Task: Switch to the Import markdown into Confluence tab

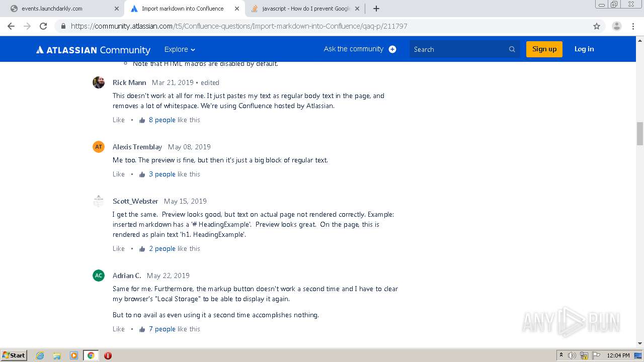Action: pos(184,9)
